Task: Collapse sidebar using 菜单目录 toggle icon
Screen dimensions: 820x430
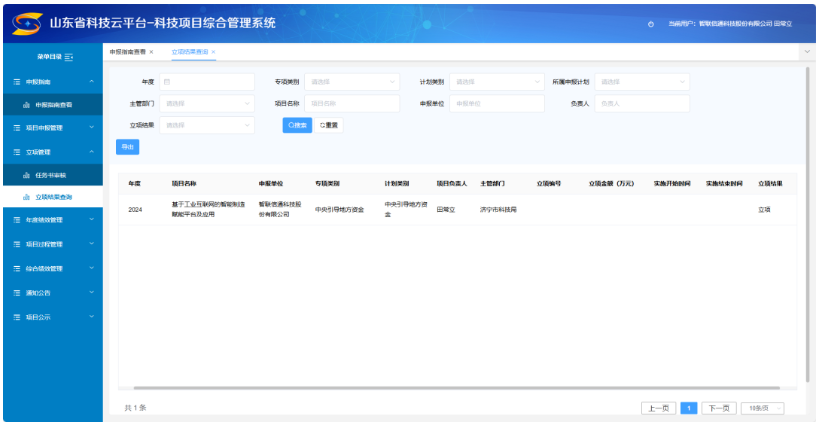Action: [69, 57]
